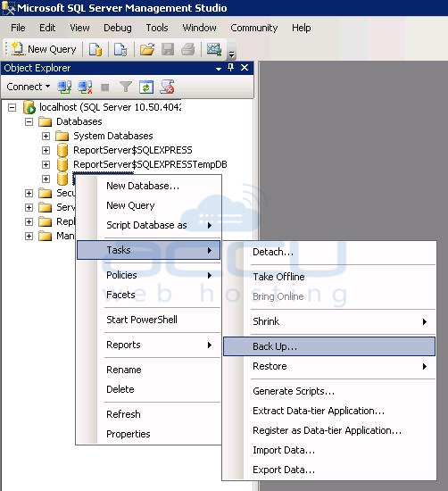
Task: Click the New Query toolbar button
Action: 44,49
